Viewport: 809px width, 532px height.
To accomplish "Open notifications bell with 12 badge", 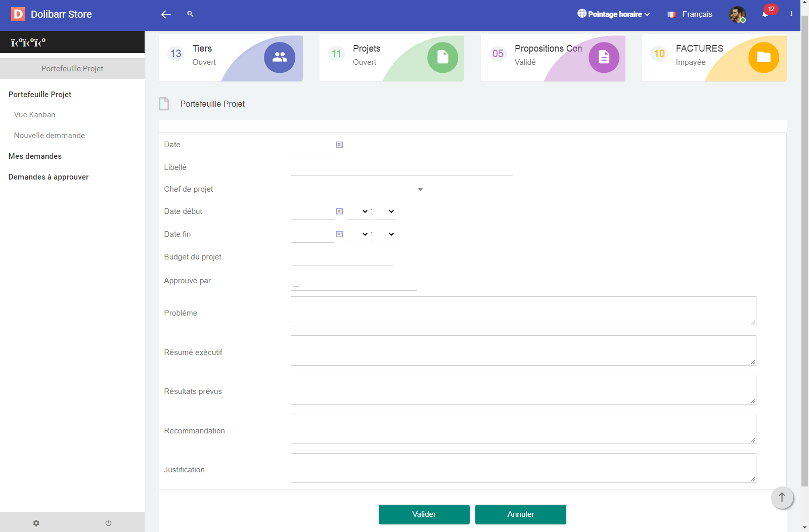I will pyautogui.click(x=765, y=14).
